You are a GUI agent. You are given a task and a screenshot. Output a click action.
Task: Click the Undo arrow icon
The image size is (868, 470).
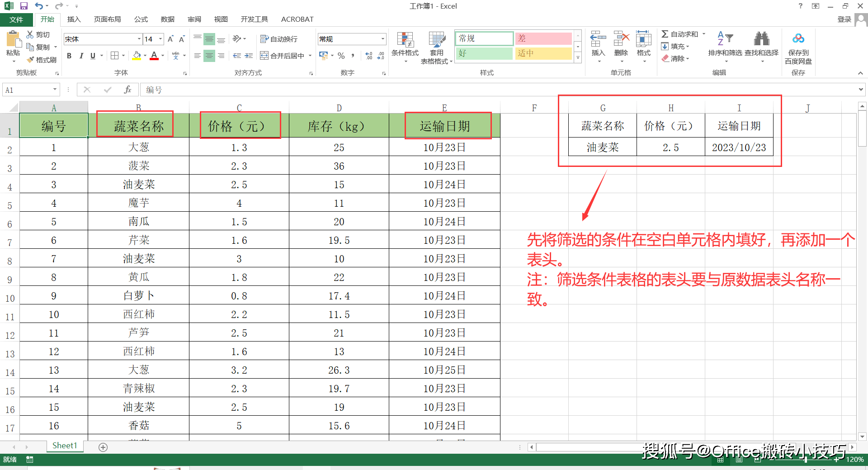[39, 6]
